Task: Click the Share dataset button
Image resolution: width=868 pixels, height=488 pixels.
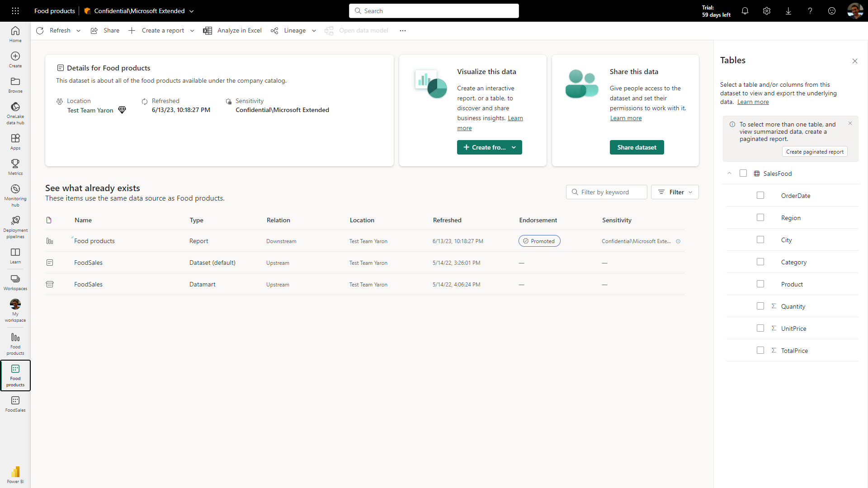Action: click(x=637, y=147)
